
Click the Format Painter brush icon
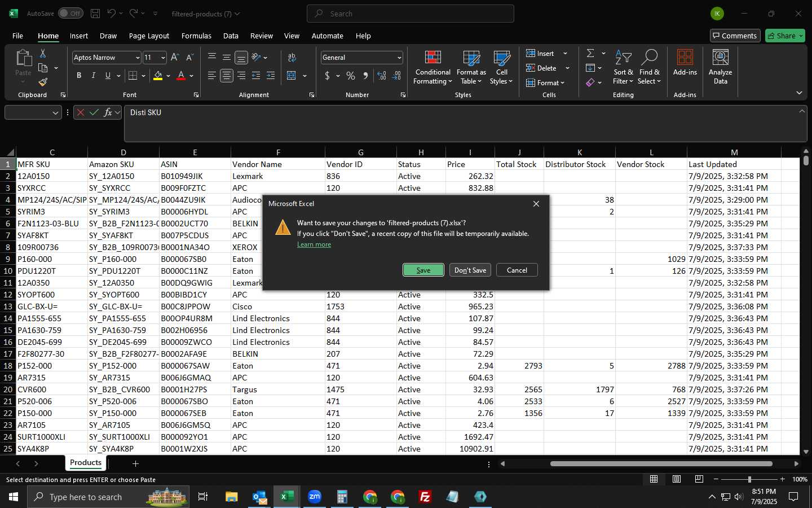click(43, 82)
